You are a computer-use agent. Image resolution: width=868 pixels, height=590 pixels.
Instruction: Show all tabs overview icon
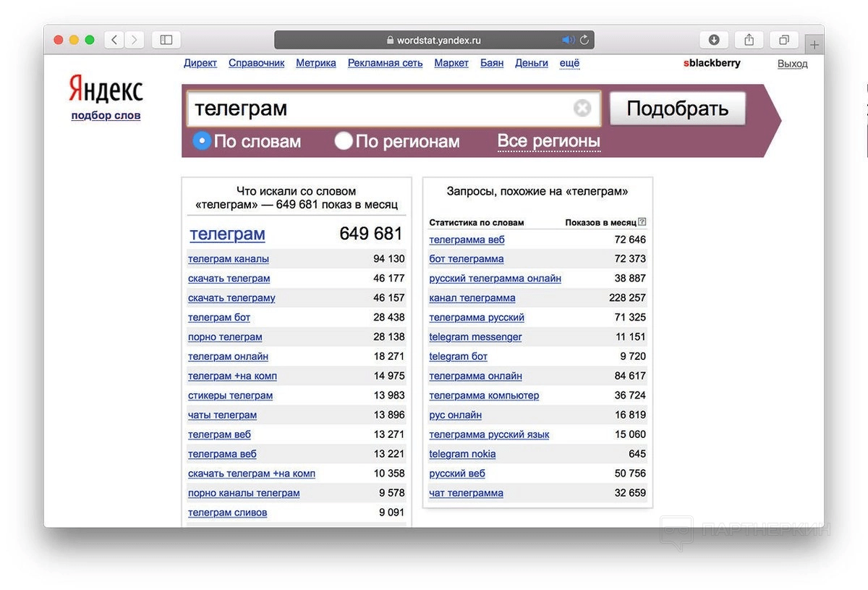click(x=783, y=40)
